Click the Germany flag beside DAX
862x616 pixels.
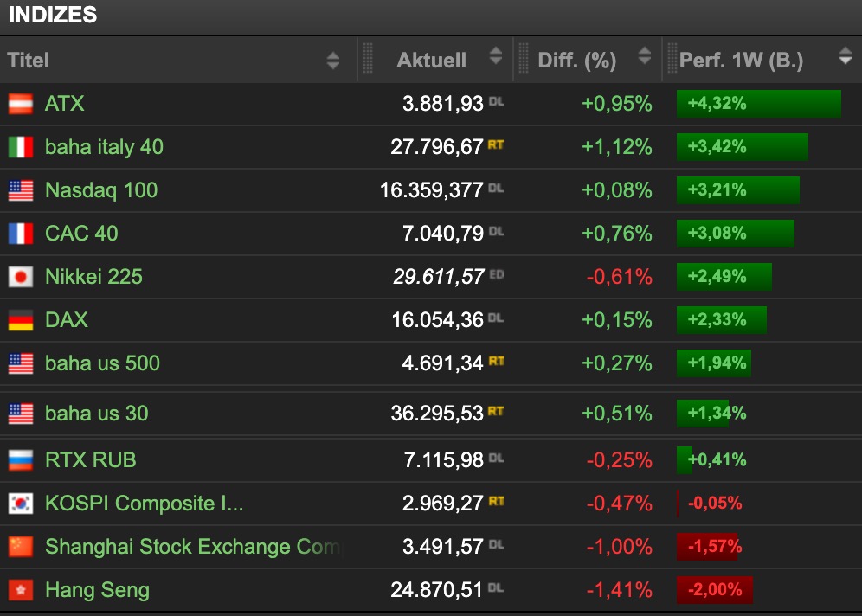click(21, 320)
